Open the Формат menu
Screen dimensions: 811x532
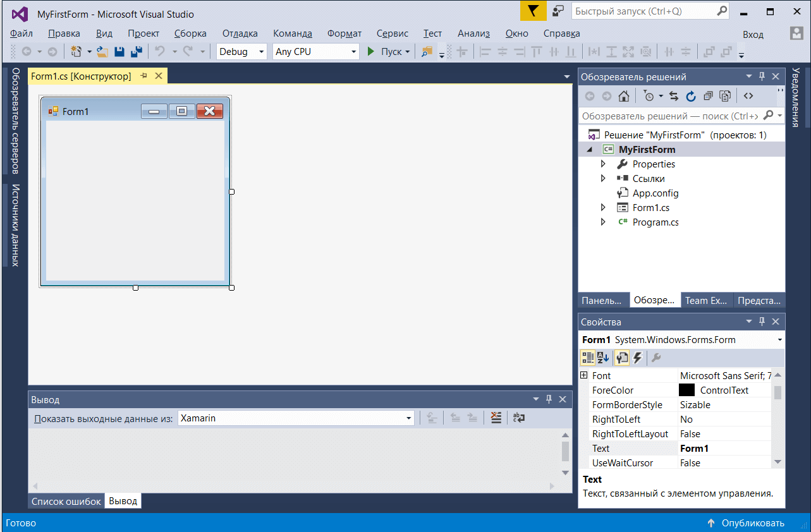click(345, 33)
